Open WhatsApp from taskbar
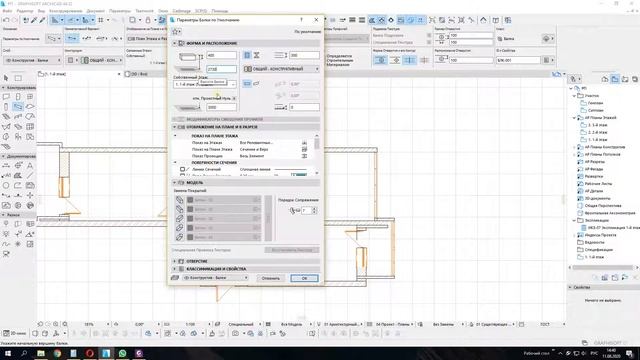 point(122,353)
